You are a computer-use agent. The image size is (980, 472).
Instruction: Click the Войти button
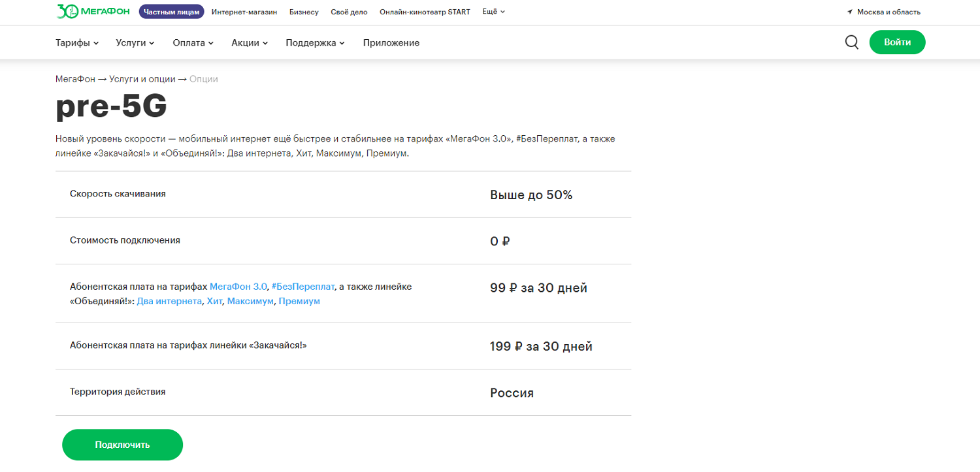pyautogui.click(x=897, y=42)
